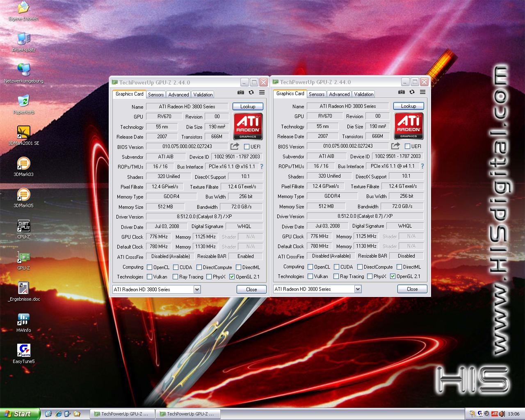This screenshot has width=525, height=420.
Task: Toggle OpenCL checkbox in left GPU-Z
Action: (x=149, y=267)
